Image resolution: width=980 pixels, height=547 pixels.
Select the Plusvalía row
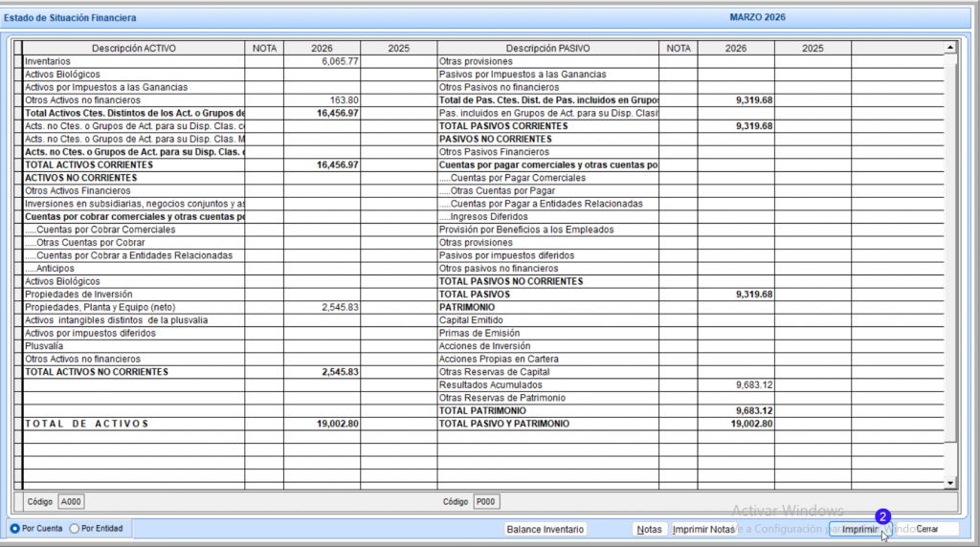click(134, 346)
